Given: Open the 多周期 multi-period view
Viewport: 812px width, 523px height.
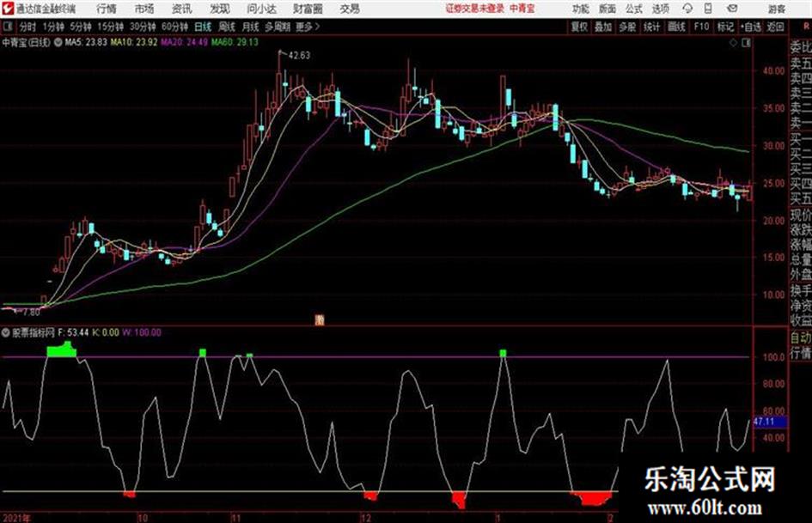Looking at the screenshot, I should click(278, 27).
